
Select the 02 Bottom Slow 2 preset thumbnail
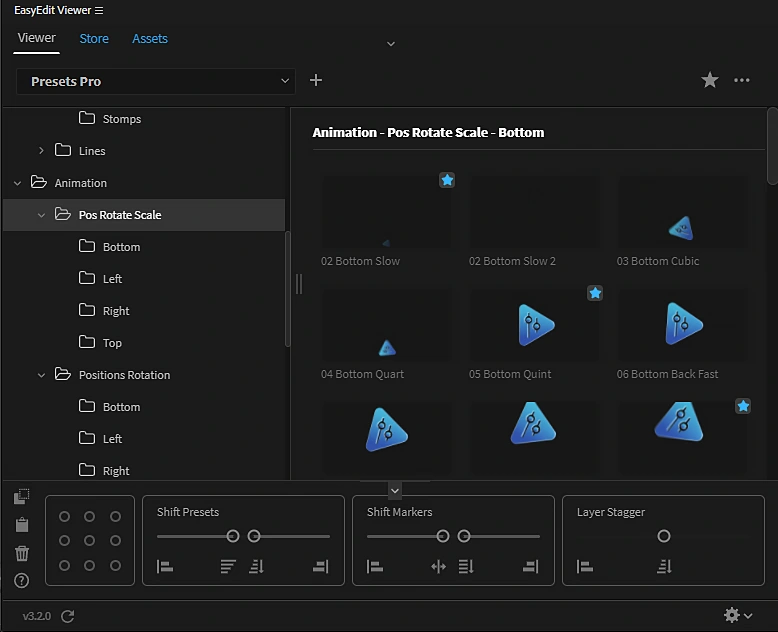point(534,212)
